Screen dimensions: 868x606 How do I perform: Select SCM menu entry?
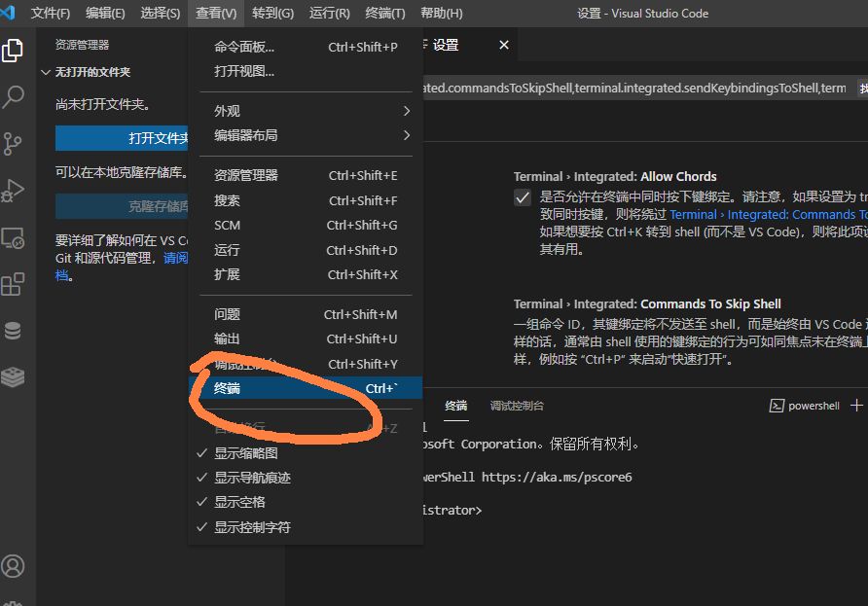[306, 226]
